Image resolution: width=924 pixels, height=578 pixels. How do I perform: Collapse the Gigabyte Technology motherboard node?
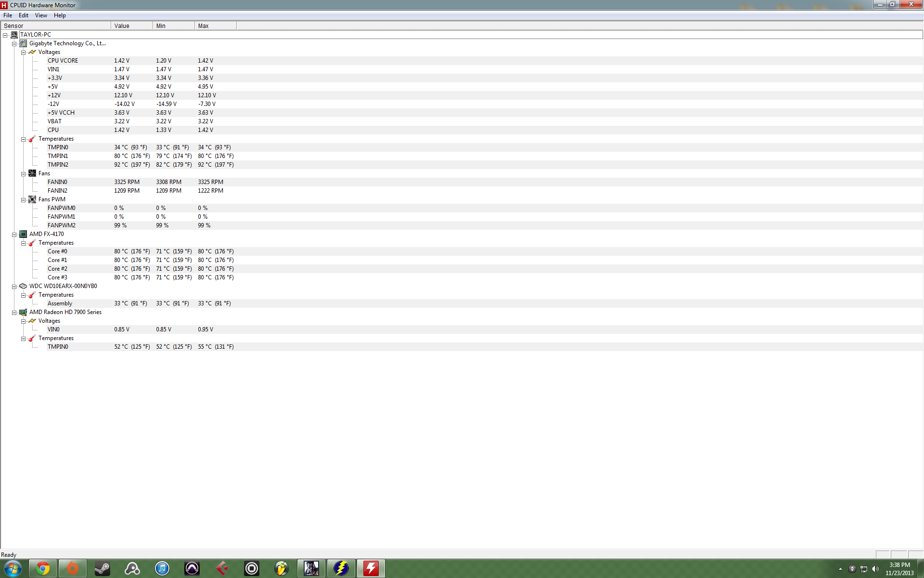pos(14,44)
